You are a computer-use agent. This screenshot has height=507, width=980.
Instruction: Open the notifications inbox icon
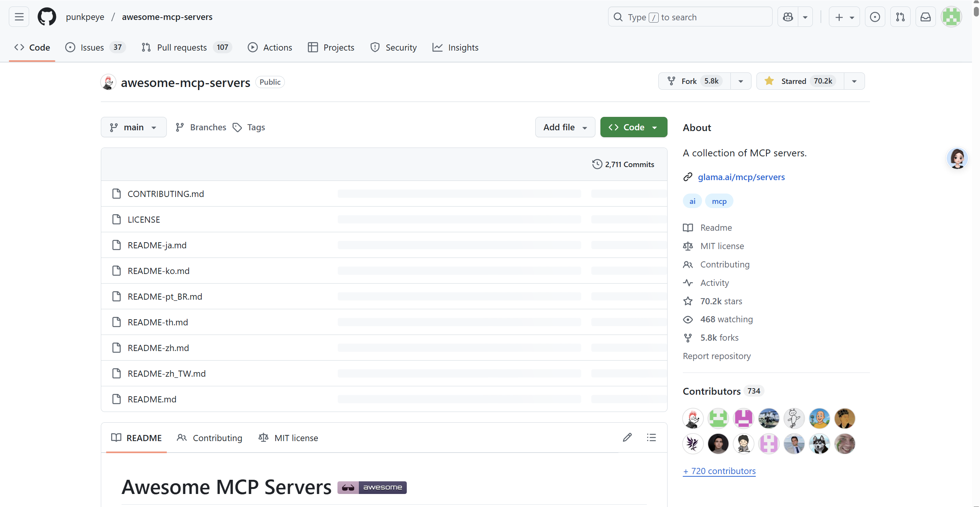(926, 17)
